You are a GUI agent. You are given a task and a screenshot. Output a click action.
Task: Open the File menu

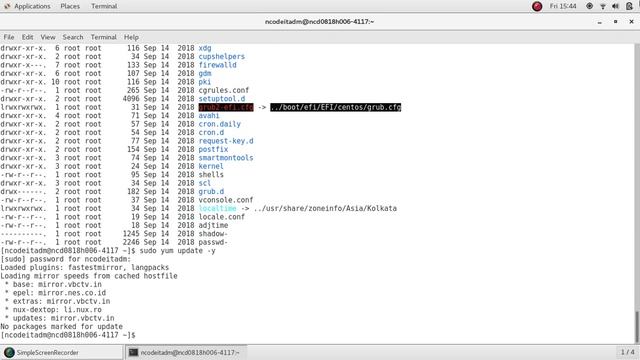click(x=9, y=37)
